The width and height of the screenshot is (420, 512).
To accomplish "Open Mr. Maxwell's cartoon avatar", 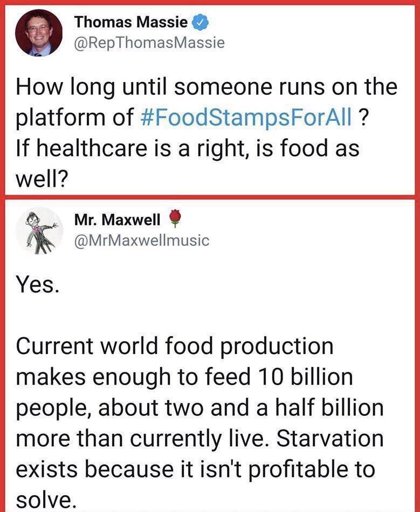I will (39, 230).
